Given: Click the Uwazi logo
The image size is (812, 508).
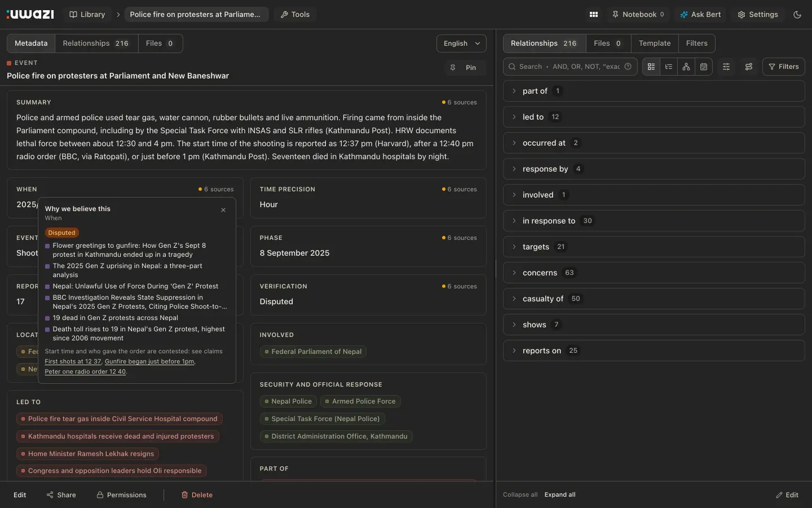Looking at the screenshot, I should [x=30, y=14].
